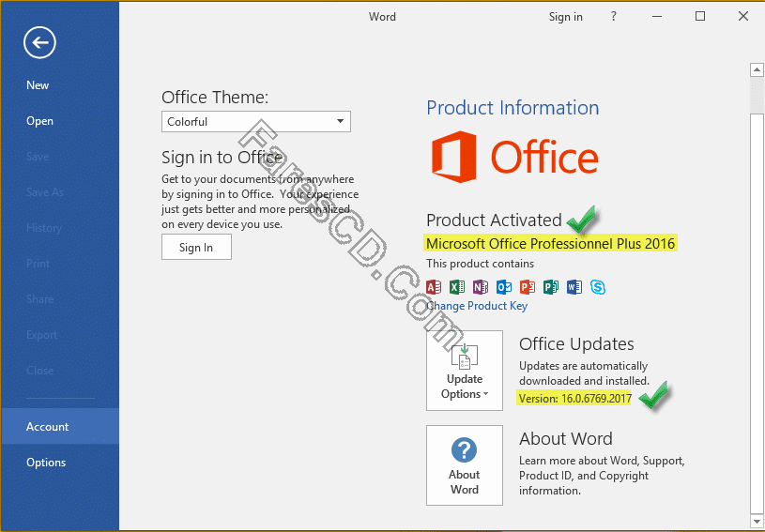The image size is (765, 532).
Task: Open the Office Theme dropdown
Action: 256,121
